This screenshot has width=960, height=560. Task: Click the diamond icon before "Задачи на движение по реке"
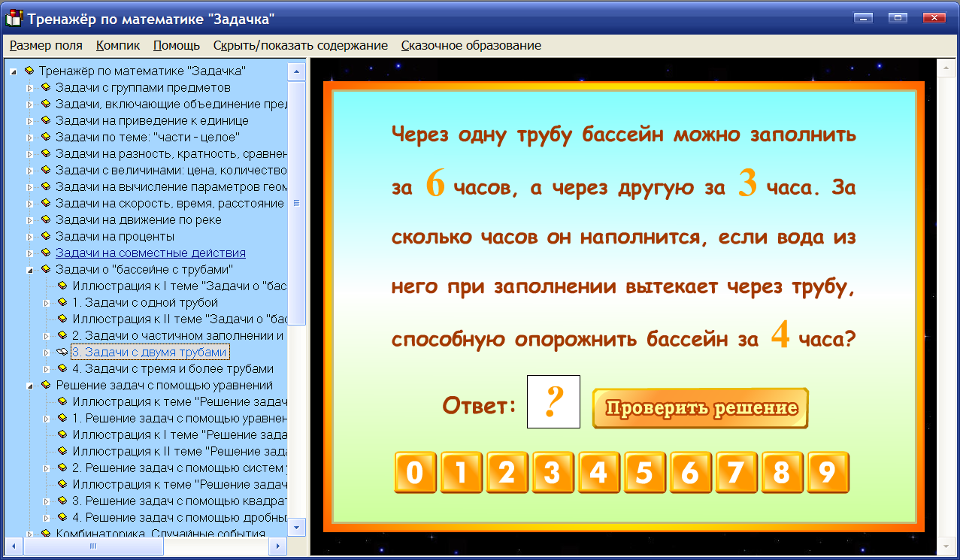tap(45, 219)
